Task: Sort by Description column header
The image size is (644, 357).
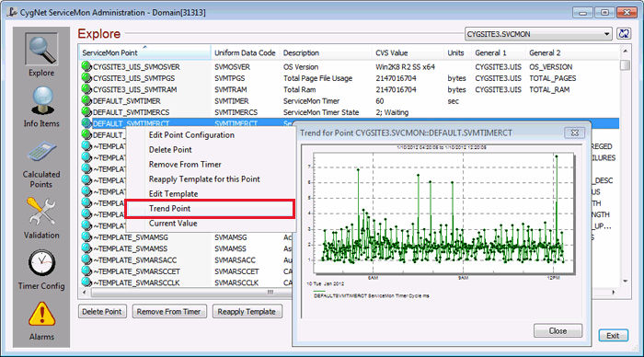Action: point(326,52)
